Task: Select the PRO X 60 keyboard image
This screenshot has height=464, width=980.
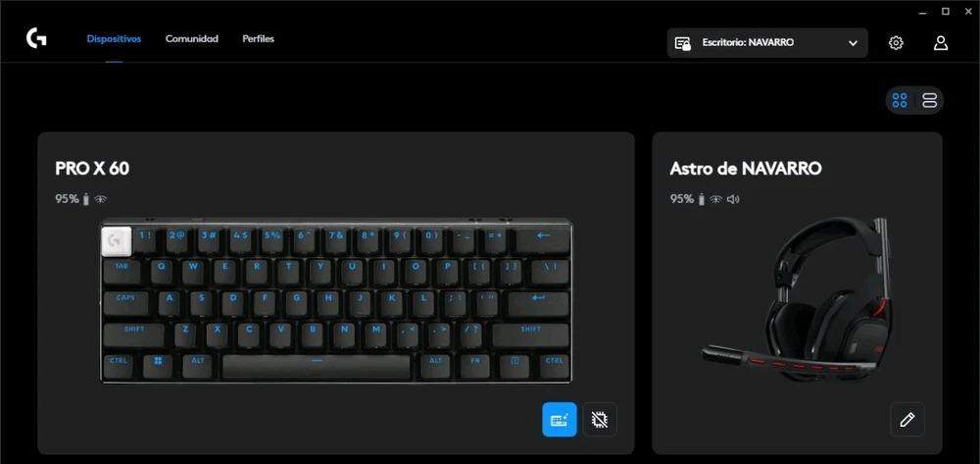Action: coord(335,300)
